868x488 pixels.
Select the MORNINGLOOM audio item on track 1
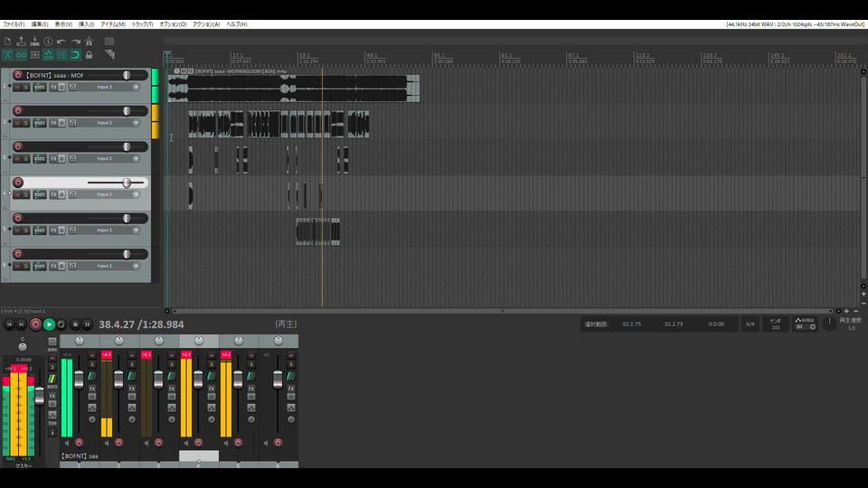[x=293, y=88]
